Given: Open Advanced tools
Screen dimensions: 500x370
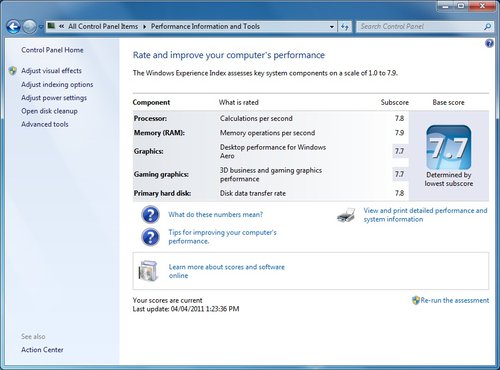Looking at the screenshot, I should click(x=45, y=124).
